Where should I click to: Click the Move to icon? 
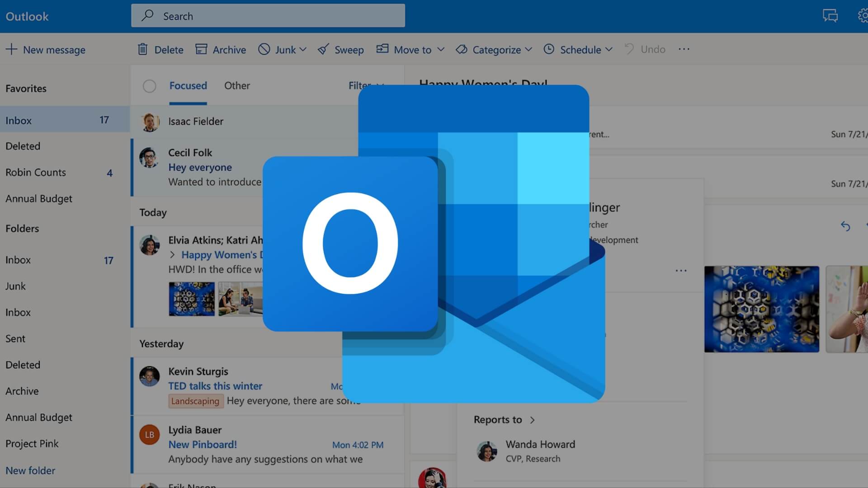[382, 49]
